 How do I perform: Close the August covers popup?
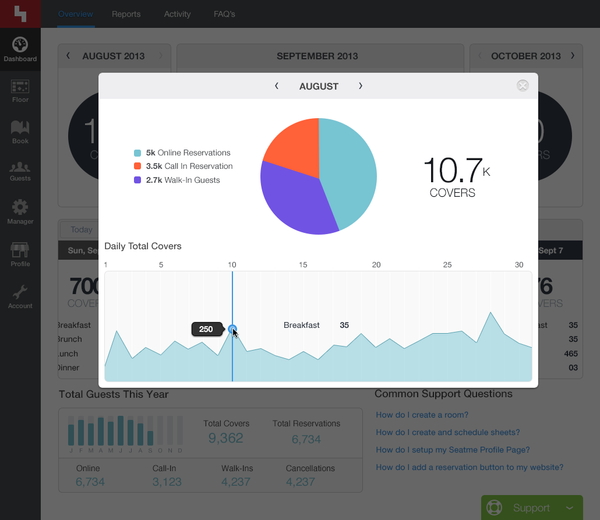tap(522, 86)
